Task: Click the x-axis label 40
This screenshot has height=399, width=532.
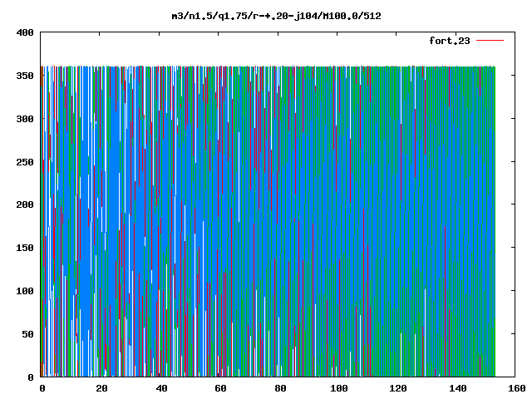Action: (x=161, y=388)
